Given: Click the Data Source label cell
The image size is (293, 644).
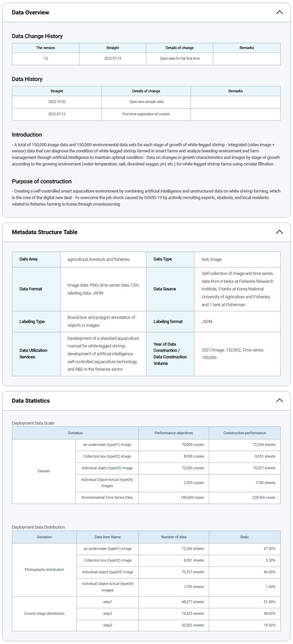Looking at the screenshot, I should (165, 289).
